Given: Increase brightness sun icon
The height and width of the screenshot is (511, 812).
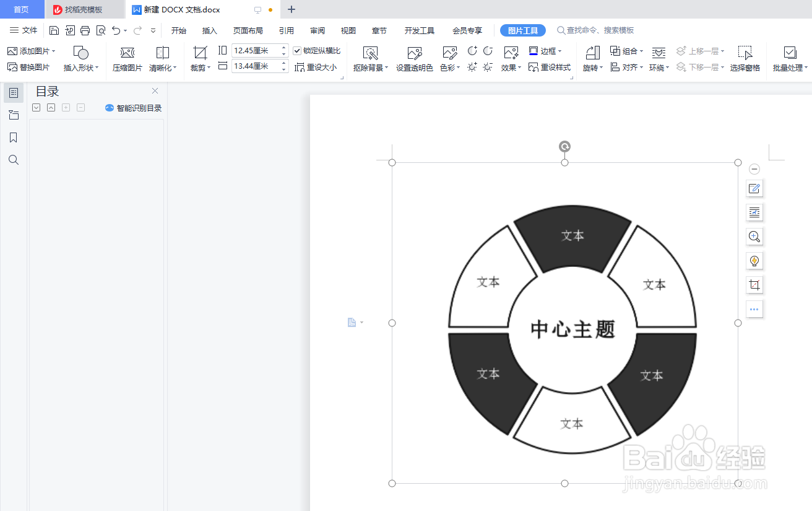Looking at the screenshot, I should click(472, 67).
